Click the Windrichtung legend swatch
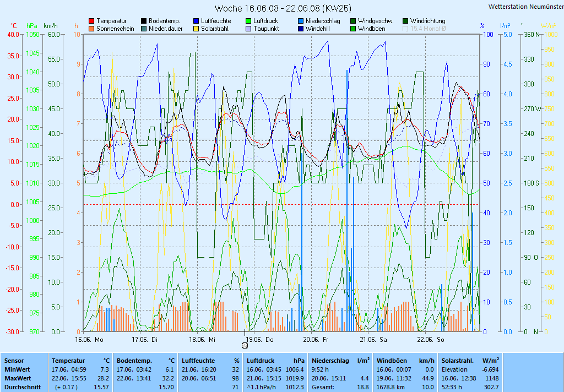The width and height of the screenshot is (564, 392). tap(405, 21)
